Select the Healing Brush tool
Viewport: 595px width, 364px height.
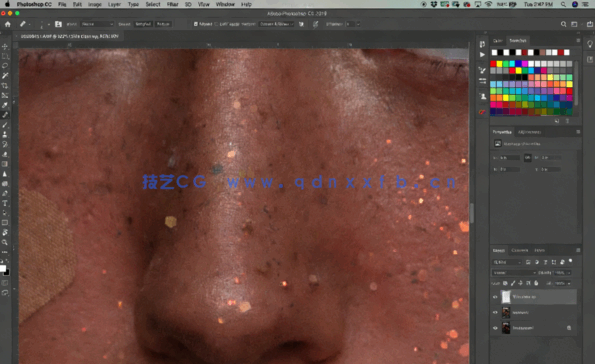pyautogui.click(x=5, y=115)
